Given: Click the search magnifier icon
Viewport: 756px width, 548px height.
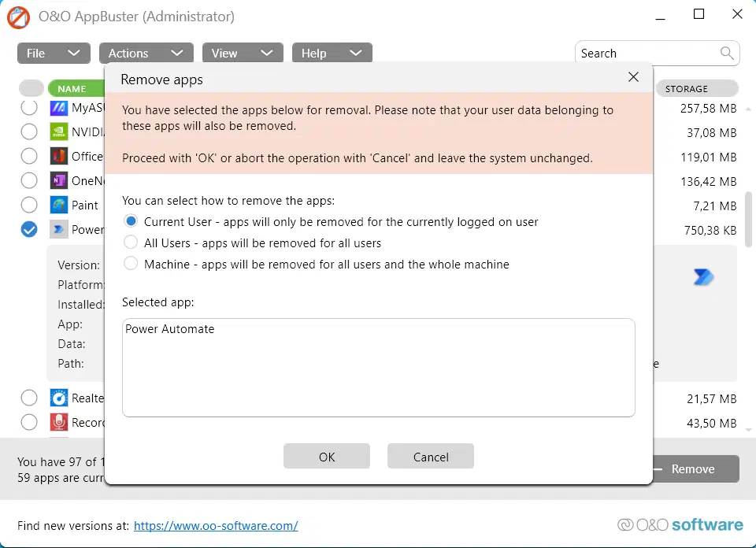Looking at the screenshot, I should tap(728, 53).
